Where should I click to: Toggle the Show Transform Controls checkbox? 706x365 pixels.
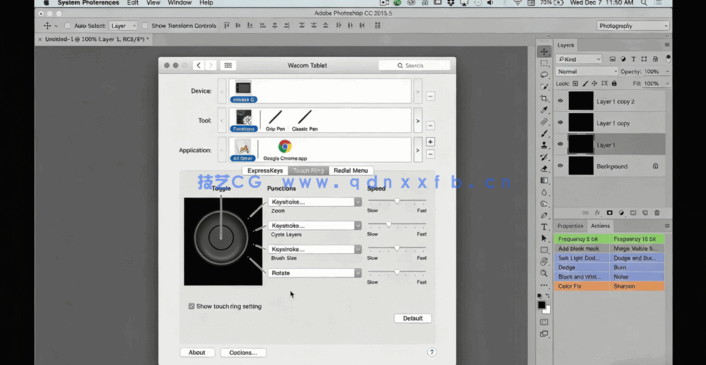coord(145,26)
